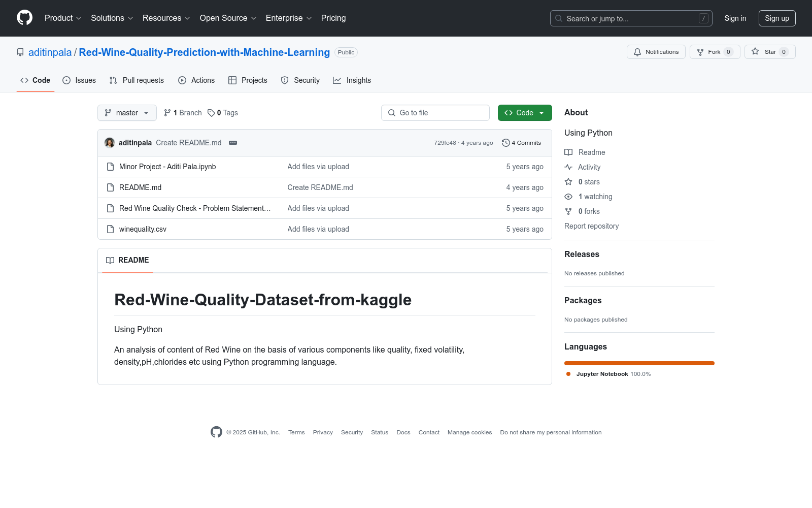The image size is (812, 508).
Task: Open the master branch selector
Action: 127,113
